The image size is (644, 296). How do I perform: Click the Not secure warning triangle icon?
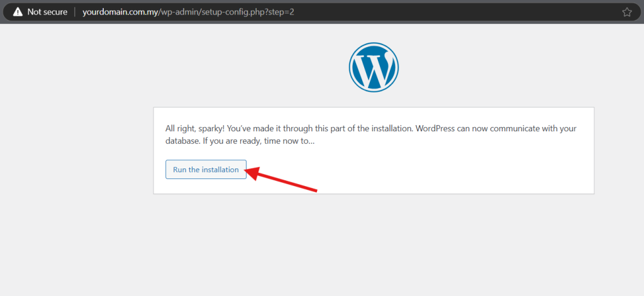coord(18,12)
